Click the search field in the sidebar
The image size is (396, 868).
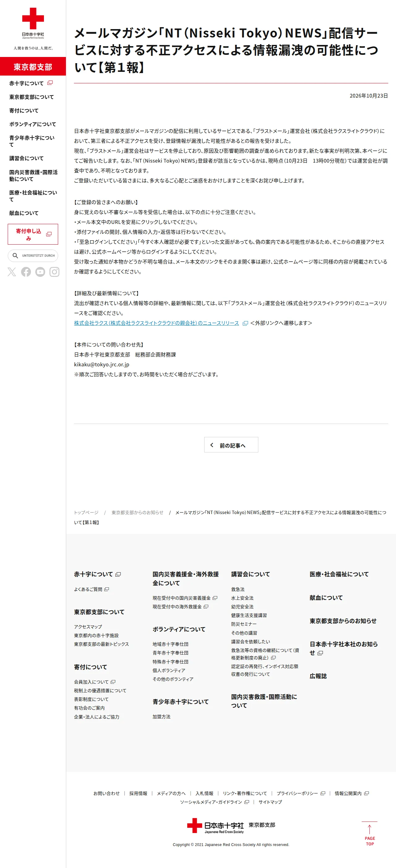point(33,256)
